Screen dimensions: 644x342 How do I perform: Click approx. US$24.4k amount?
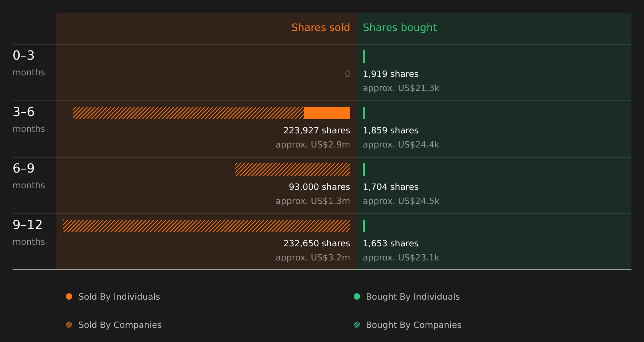tap(401, 144)
